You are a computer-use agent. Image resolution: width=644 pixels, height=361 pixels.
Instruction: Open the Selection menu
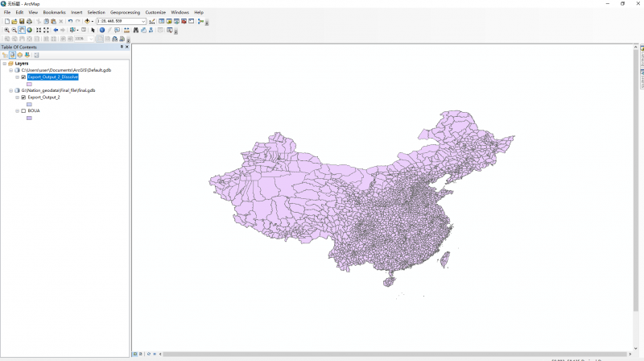[96, 12]
